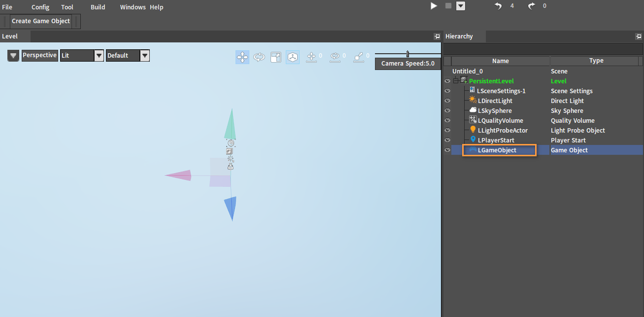Start play mode with the Play button

coord(434,6)
